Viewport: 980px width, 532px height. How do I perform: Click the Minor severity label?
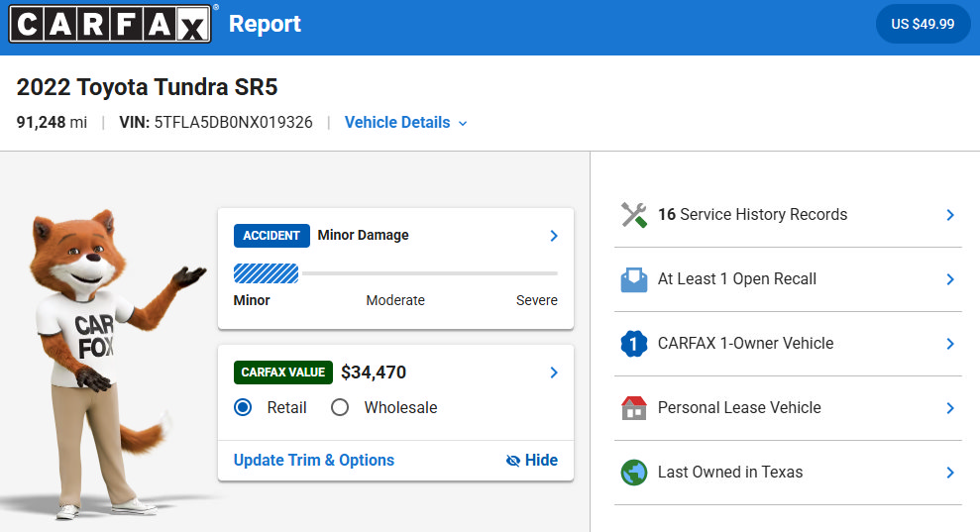(252, 301)
